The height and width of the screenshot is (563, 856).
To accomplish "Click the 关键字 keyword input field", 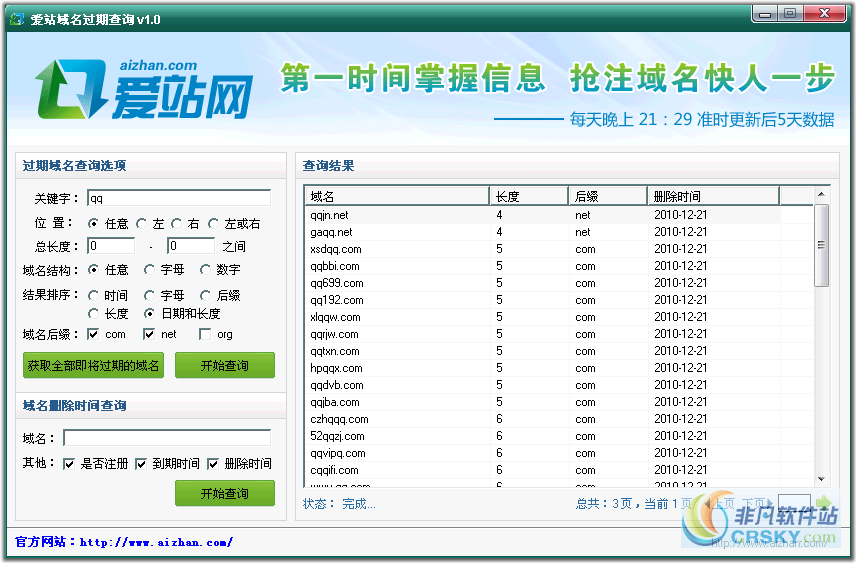I will (179, 198).
